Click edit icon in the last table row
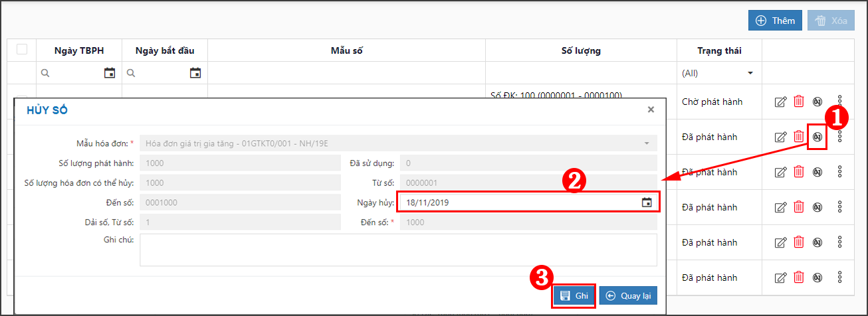The width and height of the screenshot is (868, 316). coord(781,277)
